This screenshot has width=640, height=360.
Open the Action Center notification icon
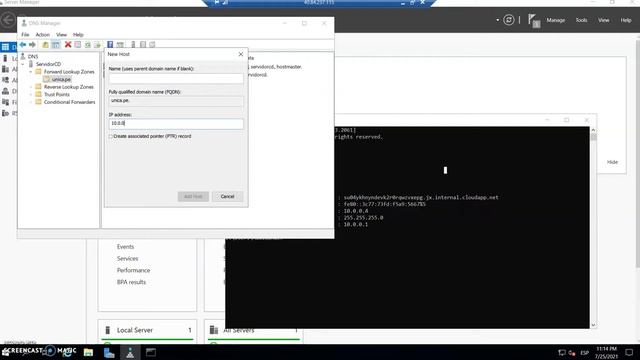[629, 353]
